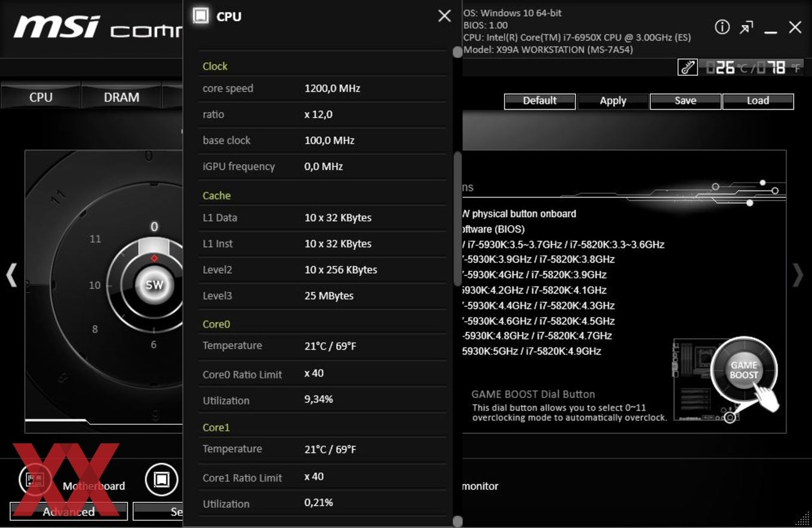Click the Level2 cache value
Image resolution: width=812 pixels, height=528 pixels.
pyautogui.click(x=340, y=270)
